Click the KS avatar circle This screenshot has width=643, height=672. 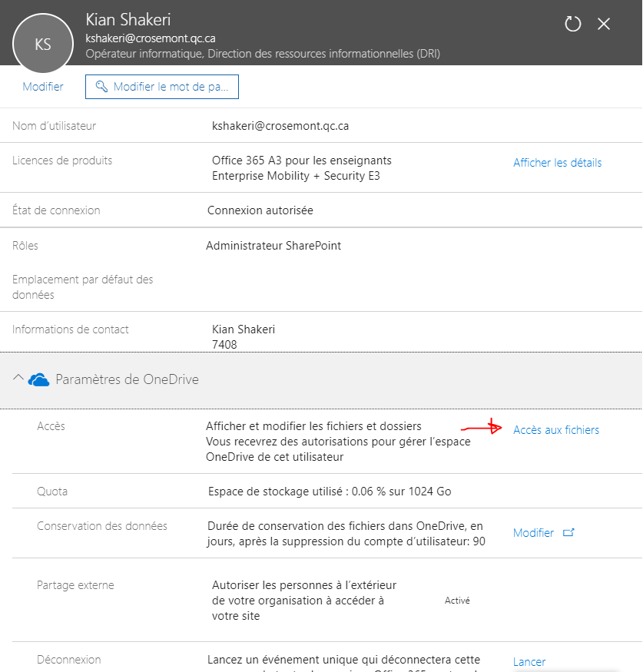pos(43,44)
